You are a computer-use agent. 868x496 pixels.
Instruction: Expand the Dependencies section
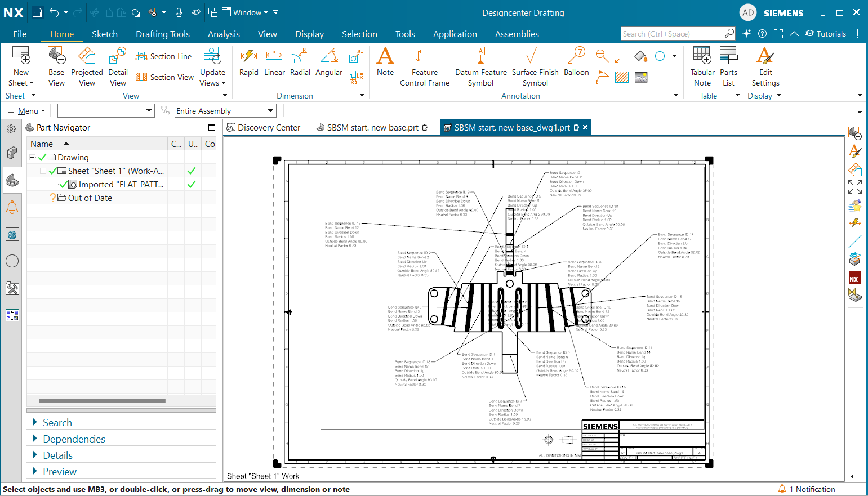click(x=74, y=439)
